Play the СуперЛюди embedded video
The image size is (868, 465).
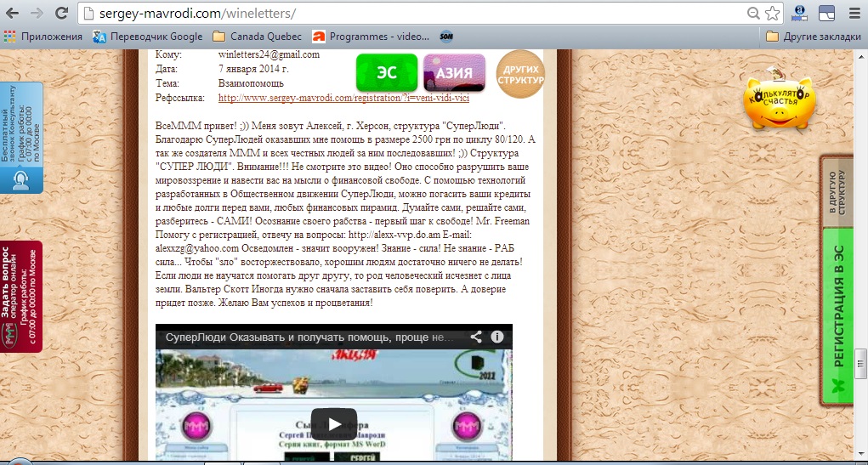tap(333, 424)
